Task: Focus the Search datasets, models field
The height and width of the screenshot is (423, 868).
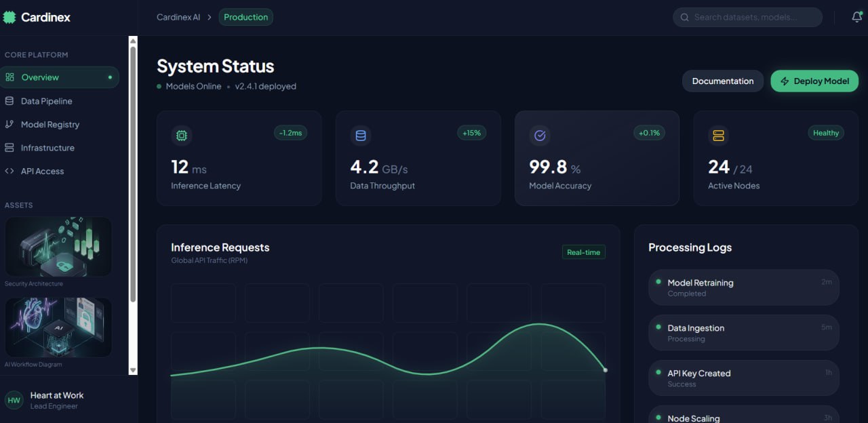Action: pos(747,18)
